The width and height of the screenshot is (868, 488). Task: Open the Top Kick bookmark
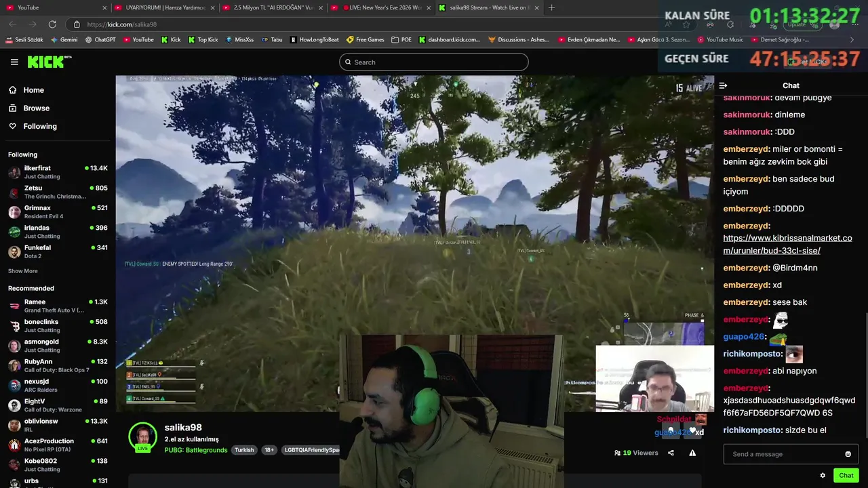tap(203, 40)
